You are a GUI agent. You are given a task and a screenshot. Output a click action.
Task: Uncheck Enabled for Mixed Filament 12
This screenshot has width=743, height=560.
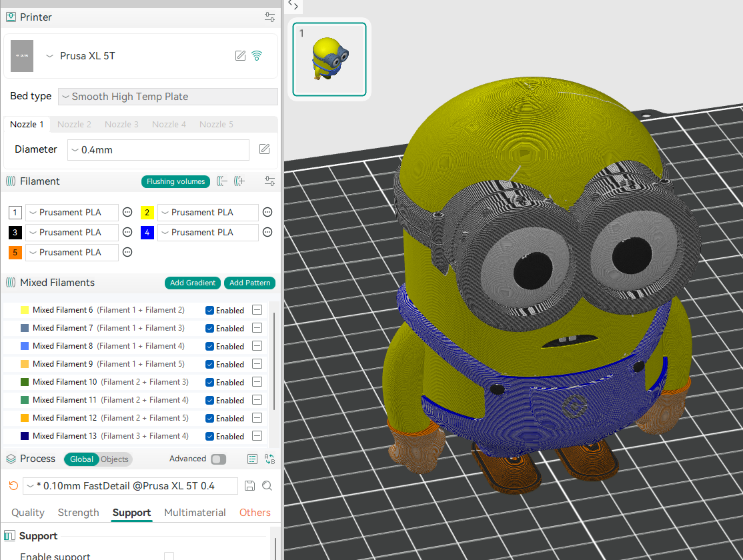(209, 419)
